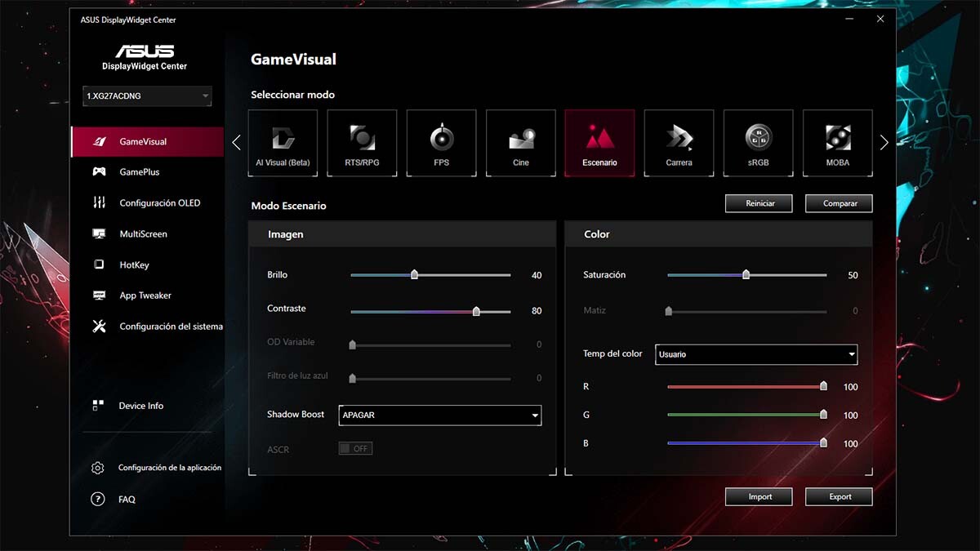Screen dimensions: 980x551
Task: Click the Imagen panel header
Action: pos(403,234)
